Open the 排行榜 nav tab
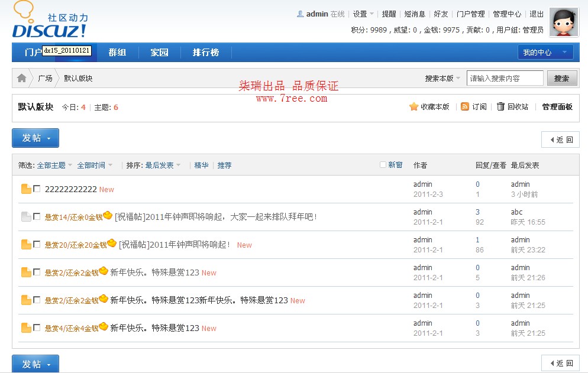This screenshot has width=588, height=373. coord(205,53)
